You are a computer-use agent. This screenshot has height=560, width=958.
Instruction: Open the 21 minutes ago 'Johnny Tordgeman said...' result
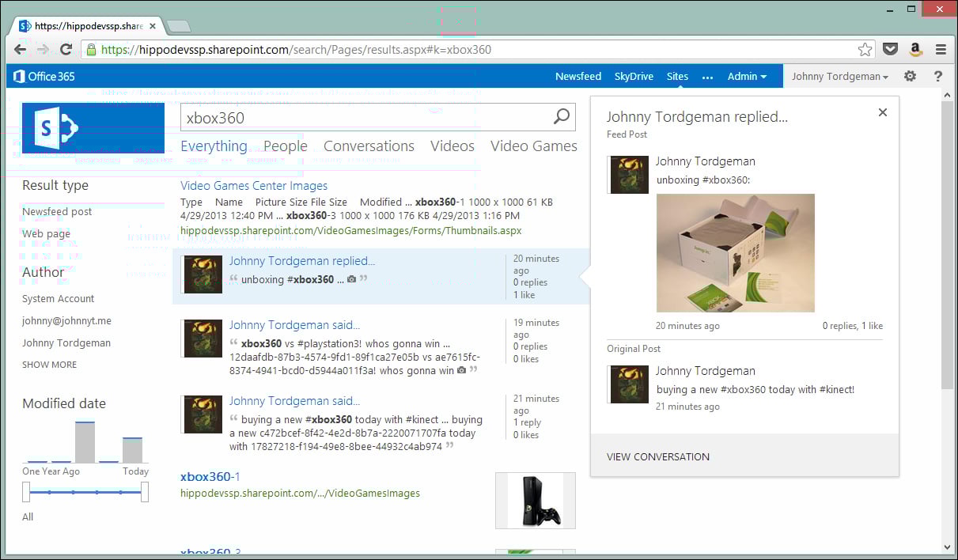[x=294, y=401]
